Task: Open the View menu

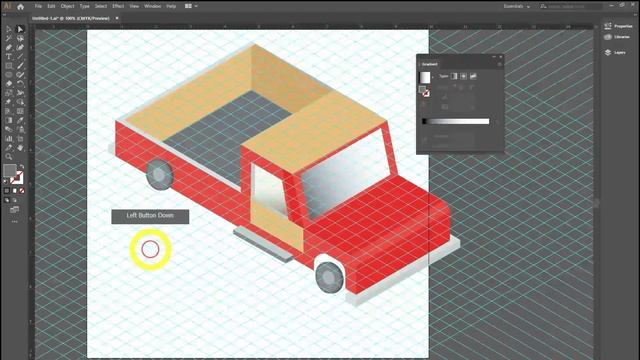Action: [x=134, y=7]
